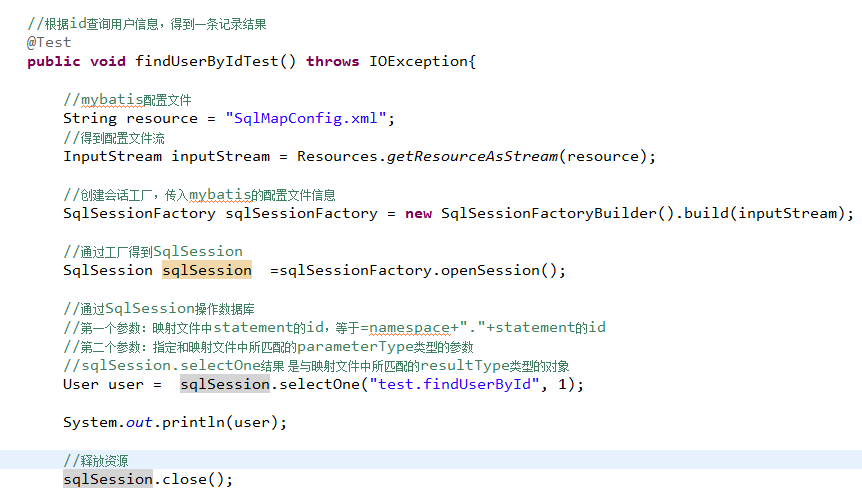Image resolution: width=862 pixels, height=502 pixels.
Task: Click the String resource variable name
Action: point(162,118)
